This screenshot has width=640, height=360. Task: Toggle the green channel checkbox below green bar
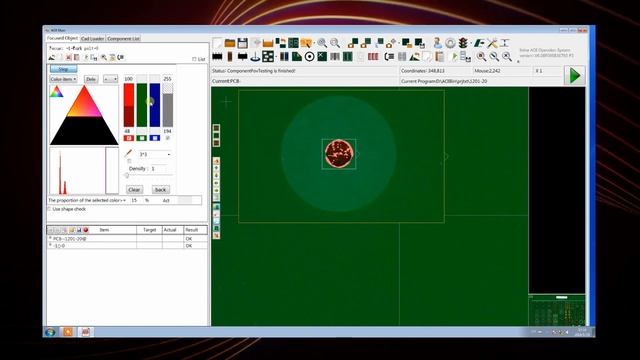[x=142, y=138]
